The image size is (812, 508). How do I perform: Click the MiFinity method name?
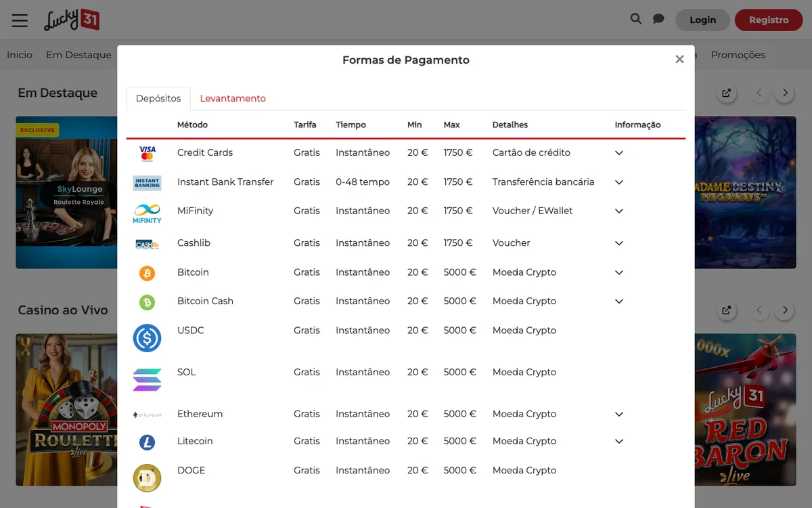coord(195,211)
